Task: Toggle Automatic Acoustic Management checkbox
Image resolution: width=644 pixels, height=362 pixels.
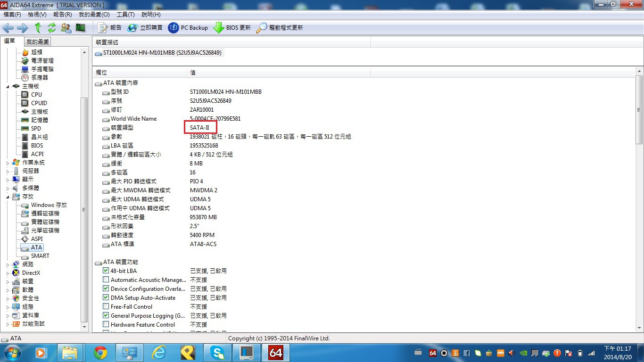Action: (x=106, y=280)
